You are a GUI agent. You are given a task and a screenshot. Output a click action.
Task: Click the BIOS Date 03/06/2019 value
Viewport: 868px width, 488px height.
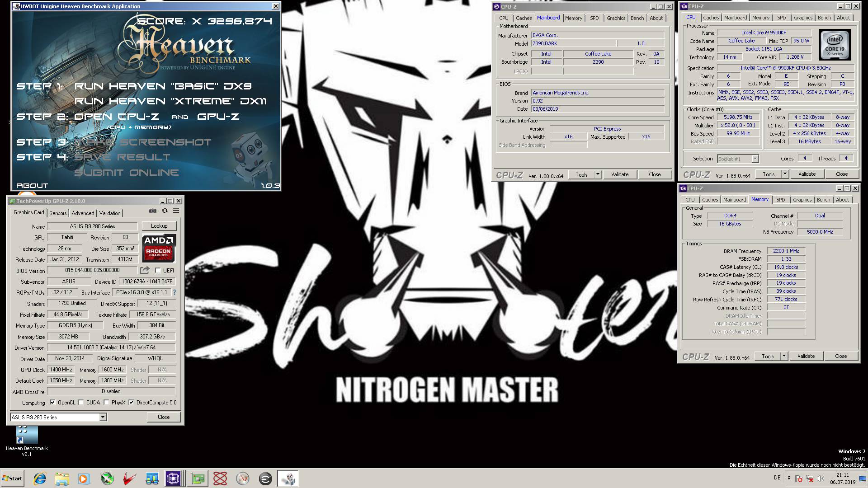click(598, 109)
